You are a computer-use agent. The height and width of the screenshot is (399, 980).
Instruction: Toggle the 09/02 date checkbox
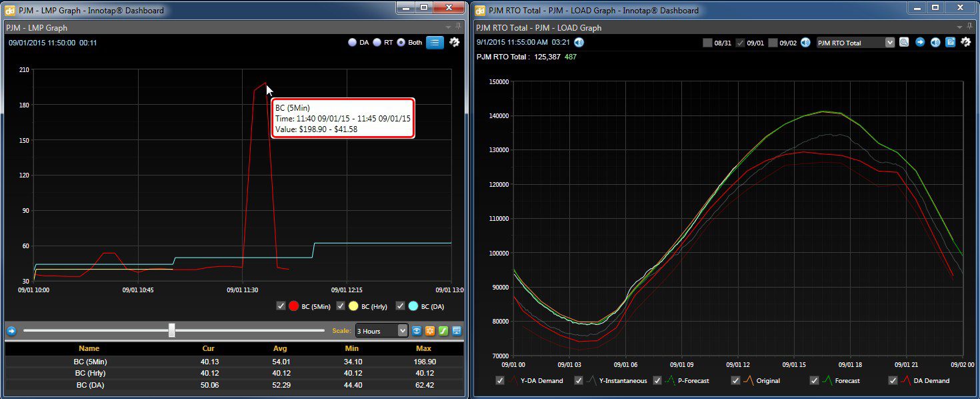click(773, 43)
